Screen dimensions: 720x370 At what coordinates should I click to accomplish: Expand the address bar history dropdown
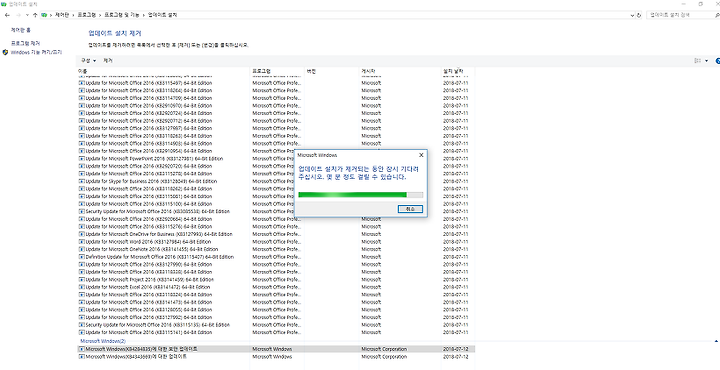coord(632,15)
